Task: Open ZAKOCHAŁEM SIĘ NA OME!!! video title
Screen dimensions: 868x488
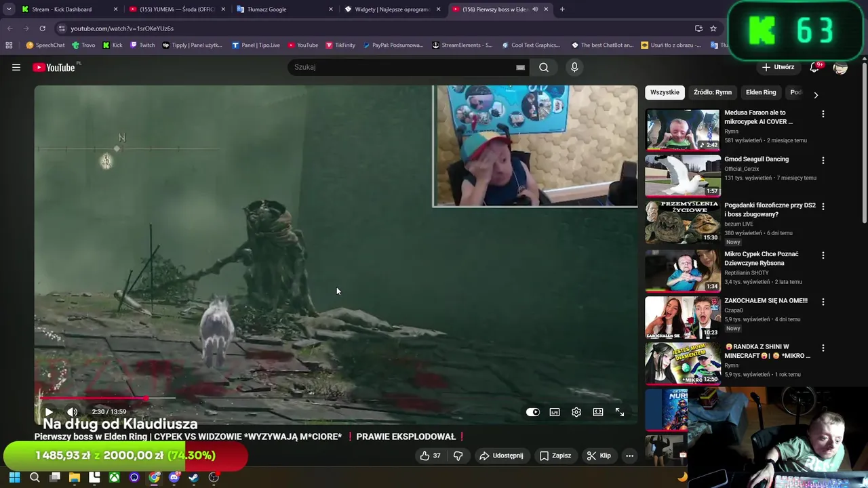Action: (766, 300)
